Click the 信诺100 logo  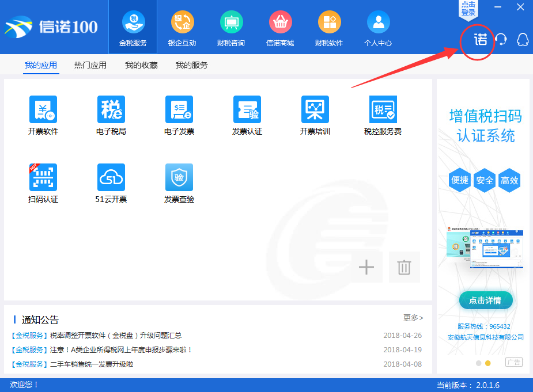(51, 27)
